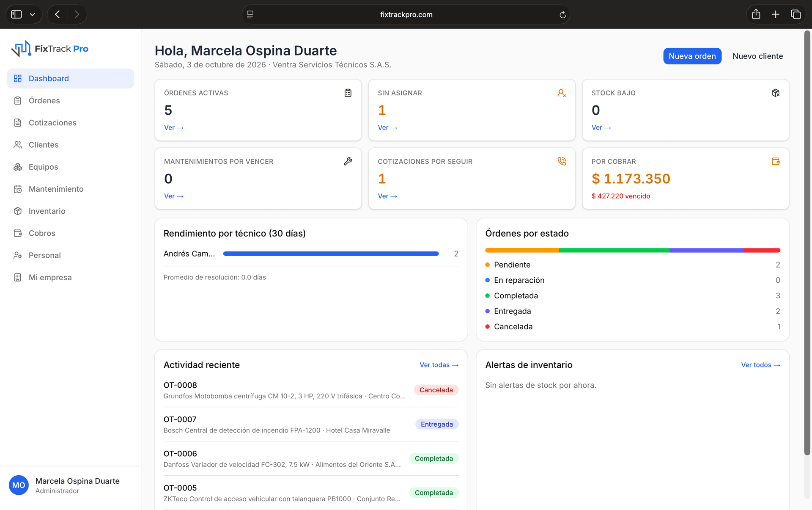Open Personal in the sidebar
The height and width of the screenshot is (510, 812).
pos(70,255)
